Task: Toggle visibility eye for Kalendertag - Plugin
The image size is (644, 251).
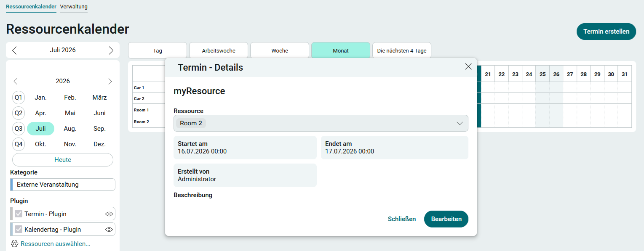Action: pos(109,230)
